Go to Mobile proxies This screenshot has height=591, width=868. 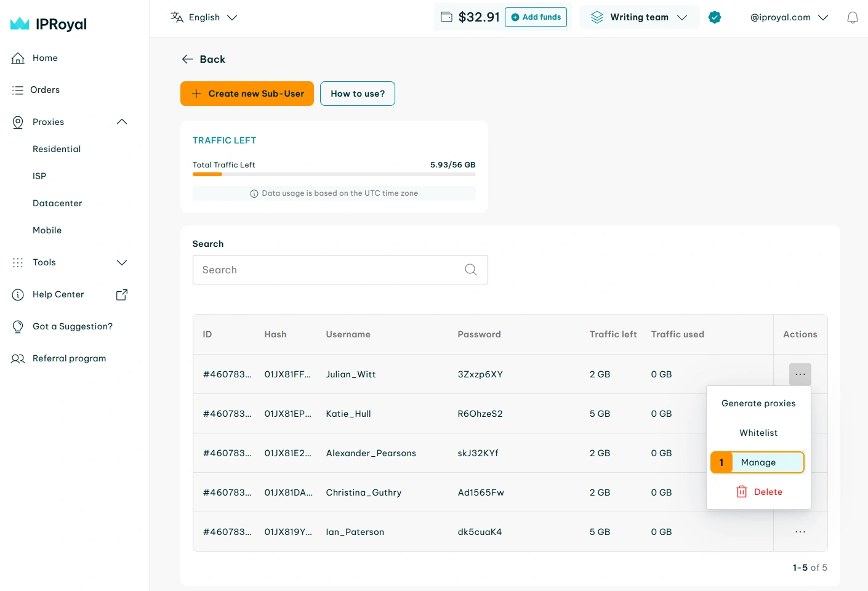click(x=47, y=230)
